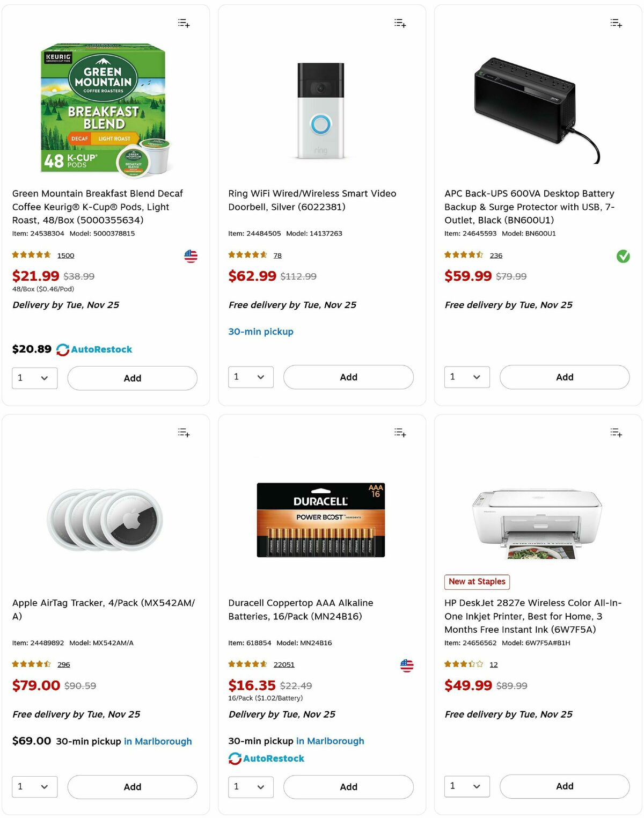This screenshot has width=644, height=818.
Task: Select 30-min pickup for Ring Doorbell
Action: [261, 332]
